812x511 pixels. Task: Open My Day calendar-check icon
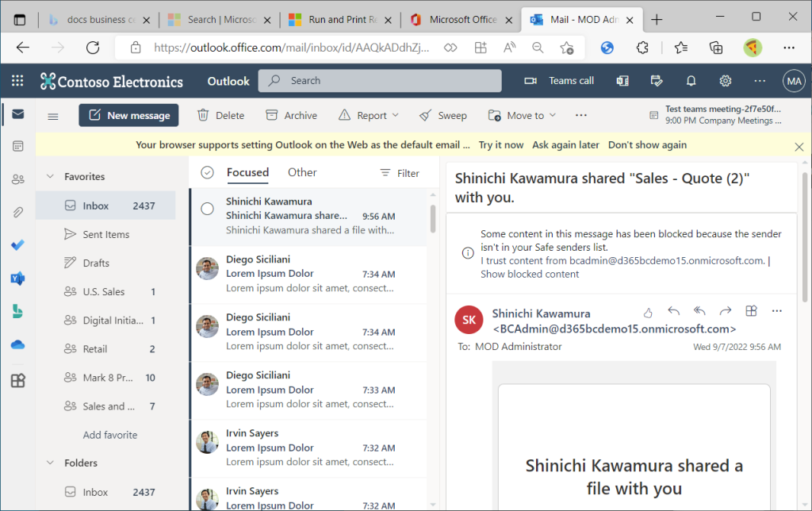[657, 81]
